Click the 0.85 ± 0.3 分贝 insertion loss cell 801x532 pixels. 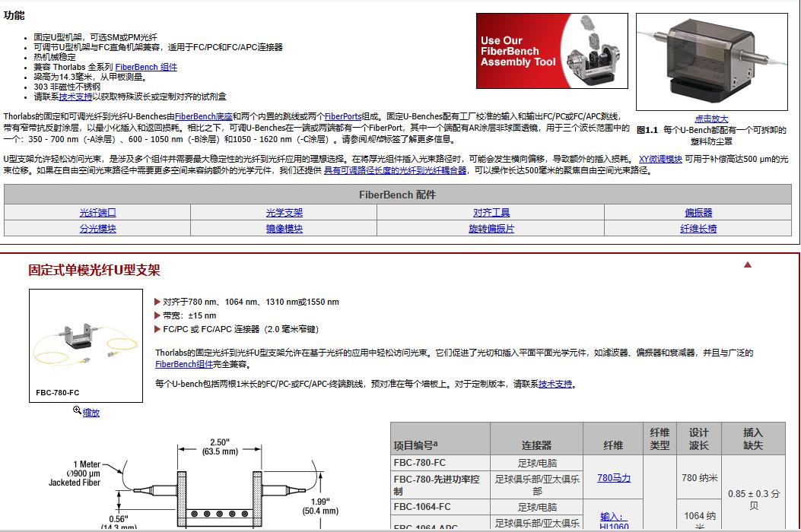(x=754, y=493)
